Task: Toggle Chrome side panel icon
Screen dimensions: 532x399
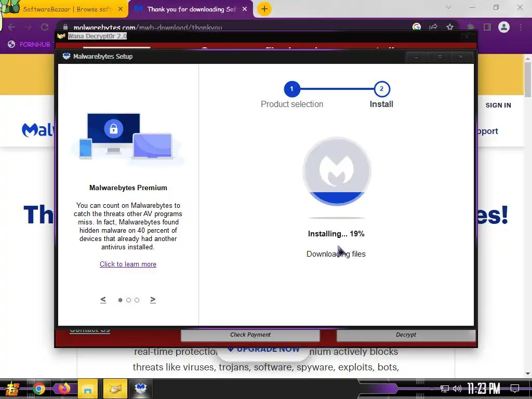Action: pyautogui.click(x=487, y=27)
